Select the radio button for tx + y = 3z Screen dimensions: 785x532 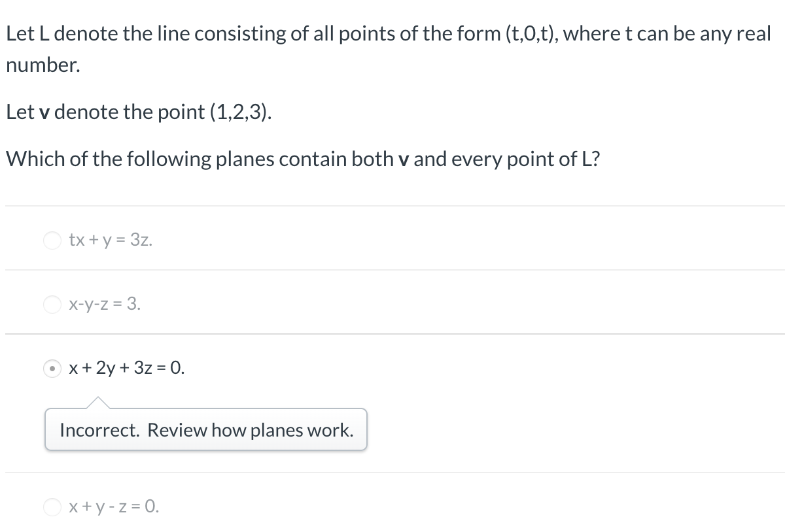pyautogui.click(x=52, y=241)
